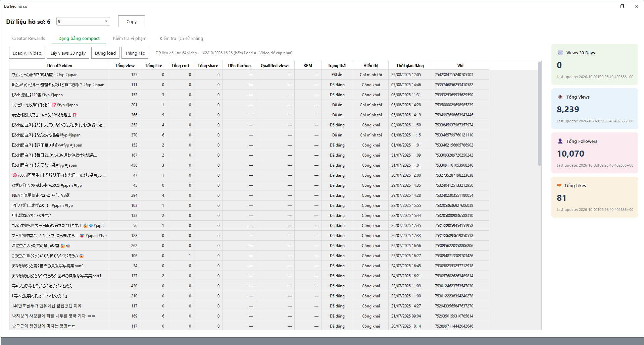Viewport: 644px width, 345px height.
Task: Sort by Vid column header
Action: 460,65
